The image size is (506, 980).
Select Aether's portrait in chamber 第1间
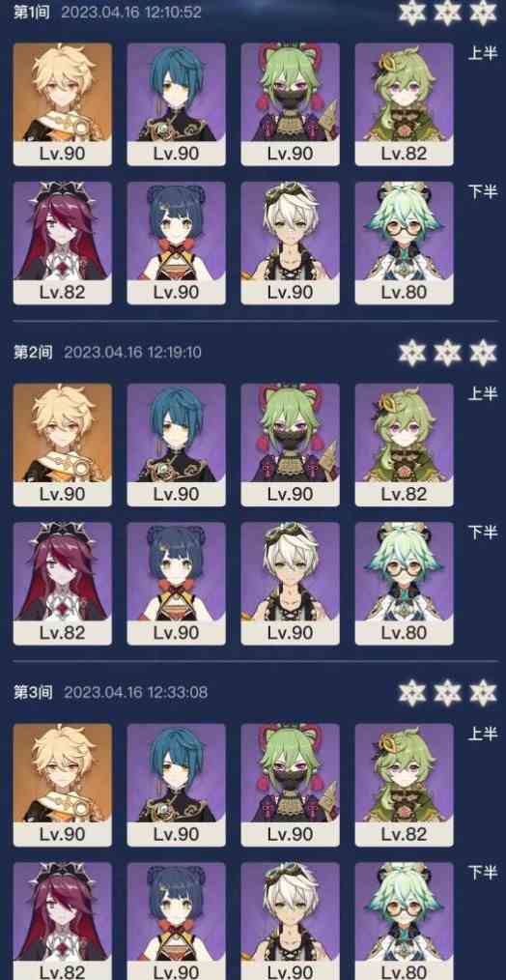coord(63,104)
